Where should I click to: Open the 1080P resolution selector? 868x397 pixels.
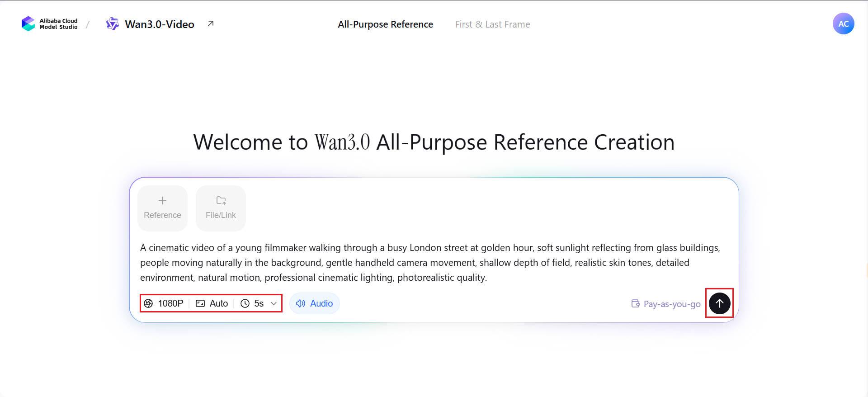pos(164,303)
